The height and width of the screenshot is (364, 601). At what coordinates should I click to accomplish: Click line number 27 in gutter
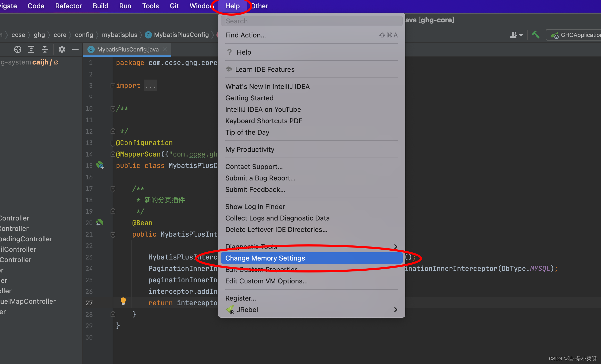point(89,303)
